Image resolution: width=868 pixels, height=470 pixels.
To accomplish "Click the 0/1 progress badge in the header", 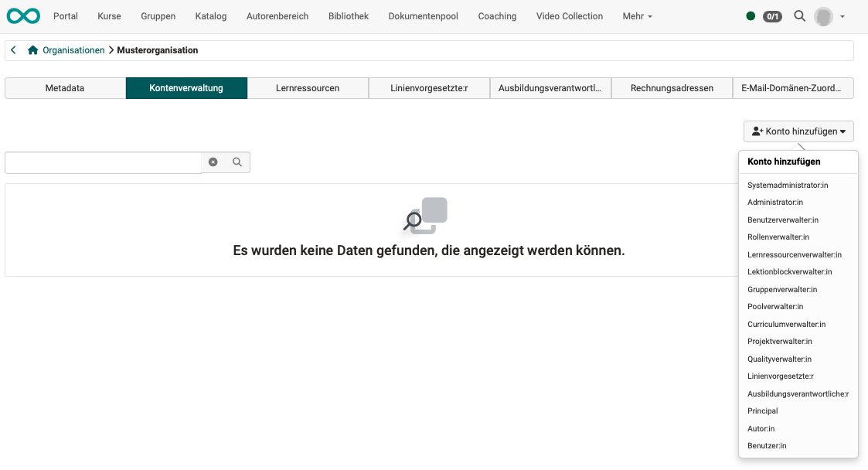I will (772, 15).
